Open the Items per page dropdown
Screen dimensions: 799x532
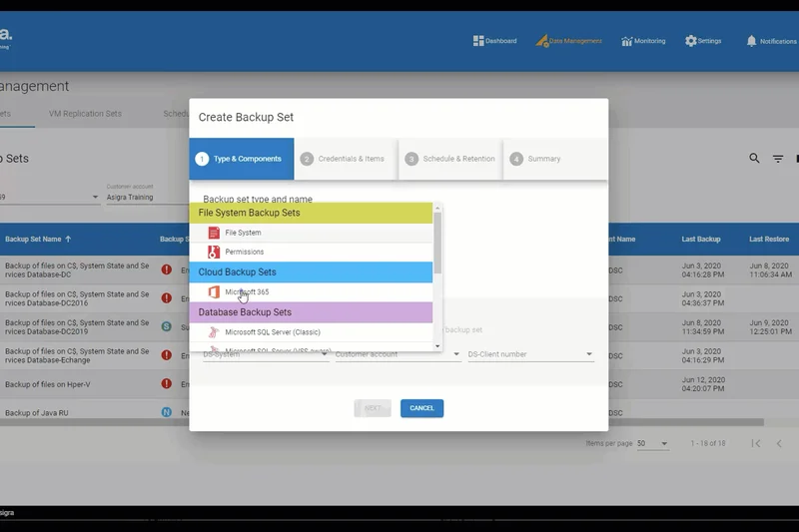click(663, 444)
